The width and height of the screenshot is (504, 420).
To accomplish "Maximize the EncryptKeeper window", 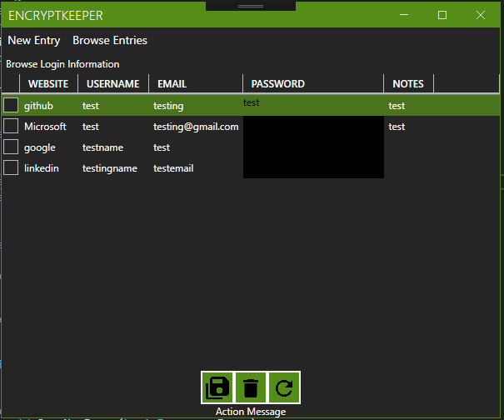I will click(x=442, y=15).
